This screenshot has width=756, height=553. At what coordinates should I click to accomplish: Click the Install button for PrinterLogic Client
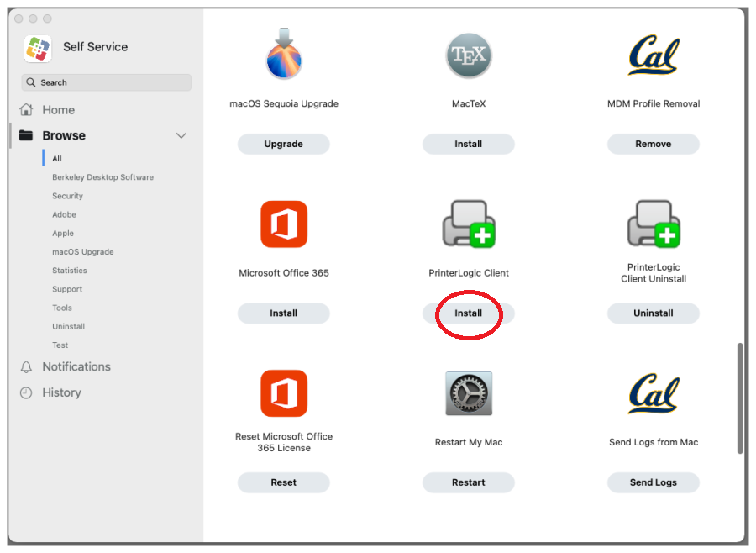(x=468, y=313)
